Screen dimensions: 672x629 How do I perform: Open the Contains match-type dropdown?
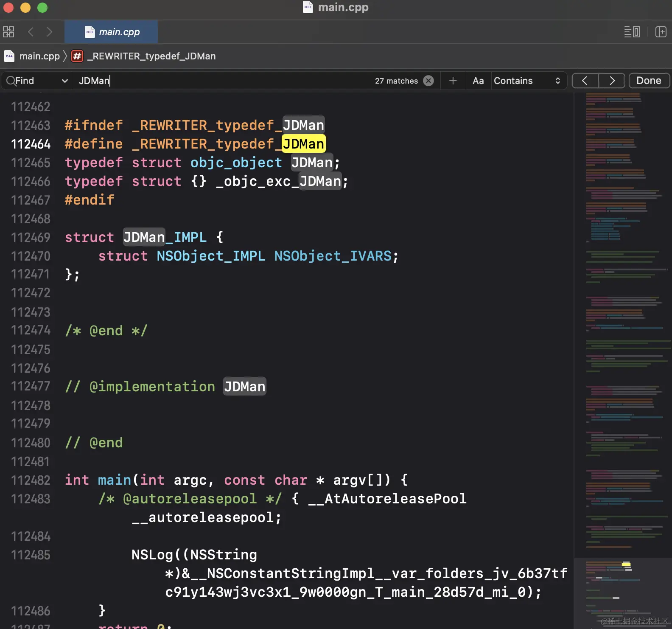pyautogui.click(x=527, y=81)
